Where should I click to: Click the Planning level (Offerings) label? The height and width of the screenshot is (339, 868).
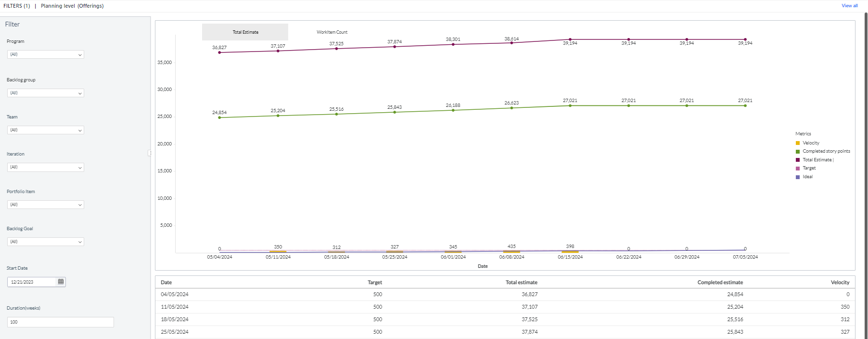72,6
